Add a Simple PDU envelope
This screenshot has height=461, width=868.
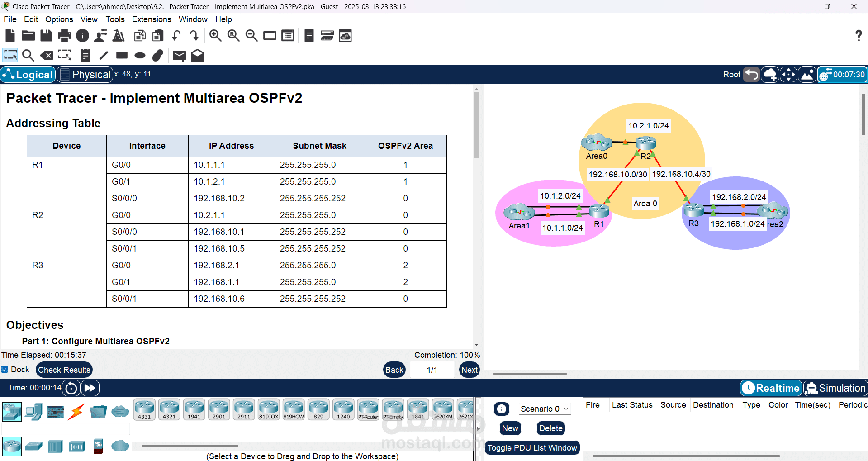click(x=179, y=56)
